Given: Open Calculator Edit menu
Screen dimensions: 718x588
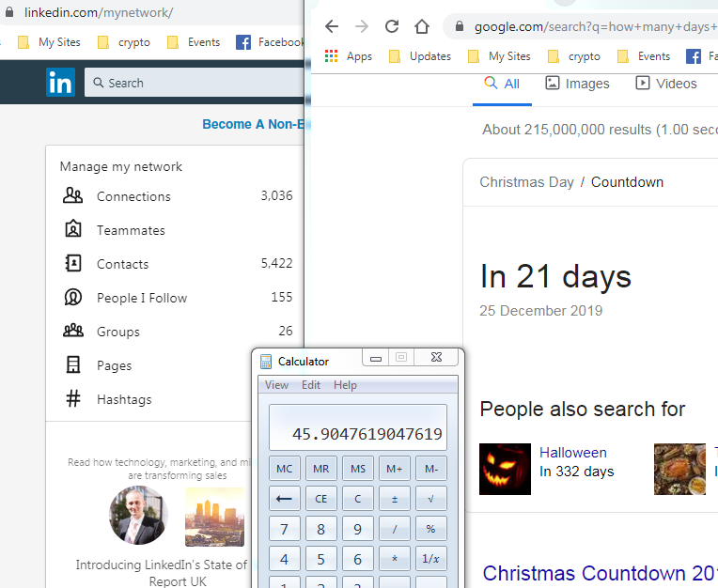Looking at the screenshot, I should point(311,385).
